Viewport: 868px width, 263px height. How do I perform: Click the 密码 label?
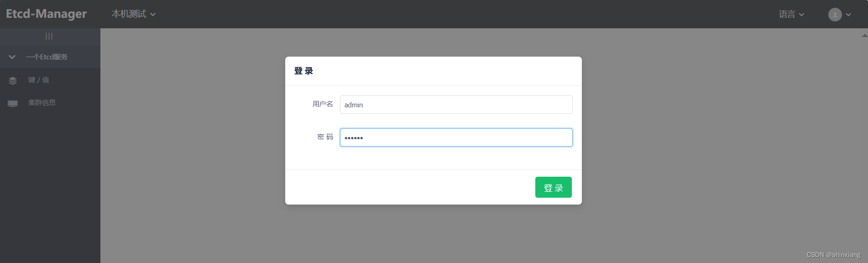click(325, 137)
